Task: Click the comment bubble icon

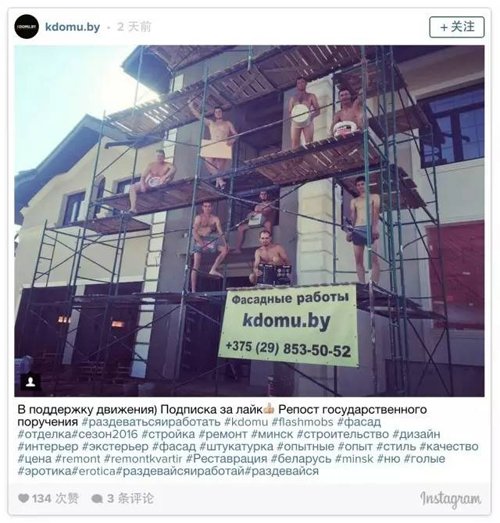Action: 97,499
